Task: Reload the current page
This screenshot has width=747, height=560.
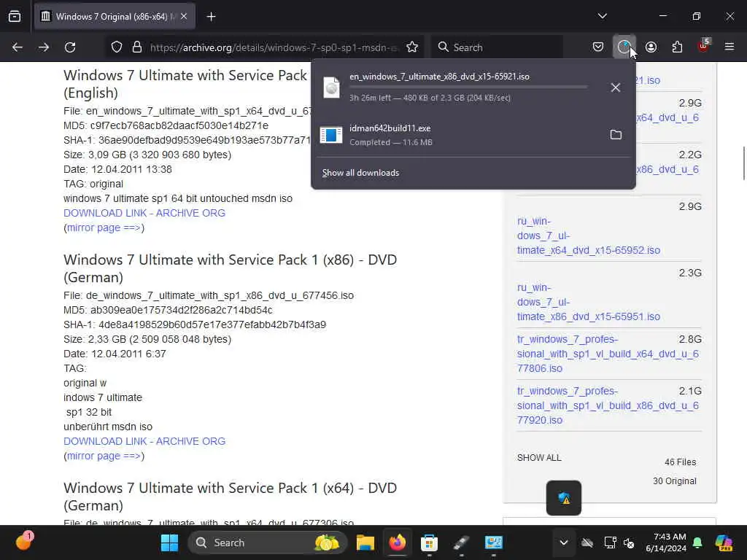Action: click(70, 47)
